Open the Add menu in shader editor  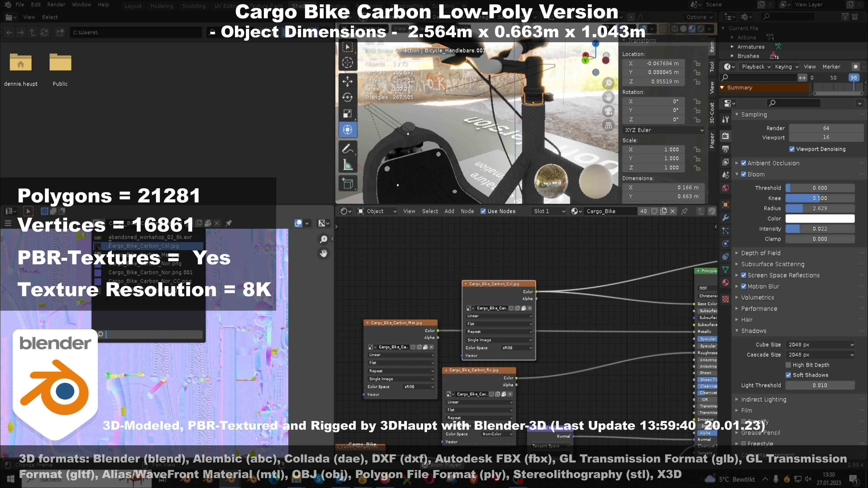[449, 211]
